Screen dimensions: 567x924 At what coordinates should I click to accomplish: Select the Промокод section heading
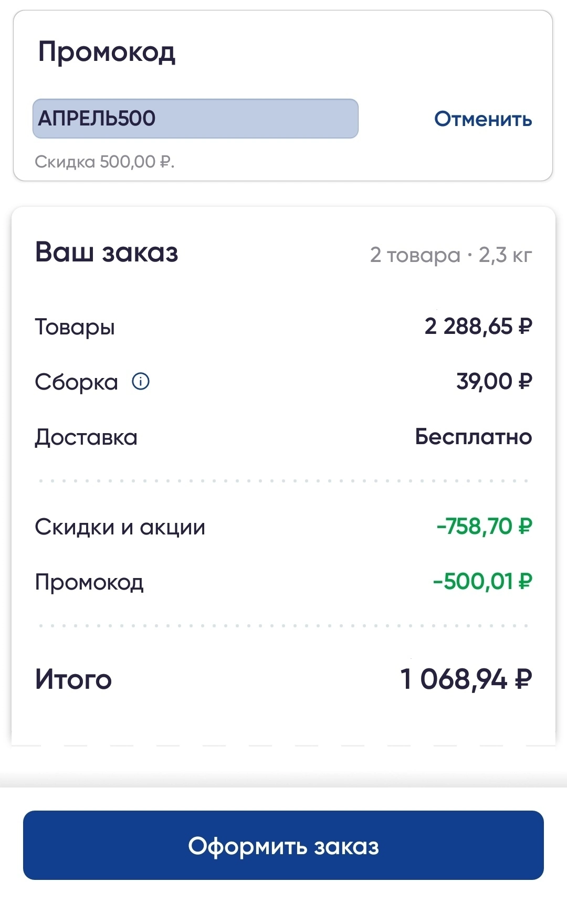coord(107,52)
